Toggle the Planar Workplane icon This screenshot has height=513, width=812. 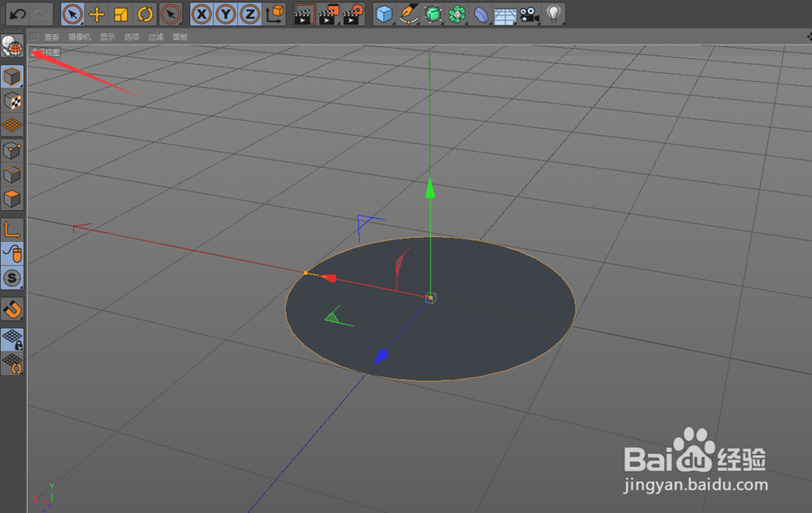tap(12, 364)
